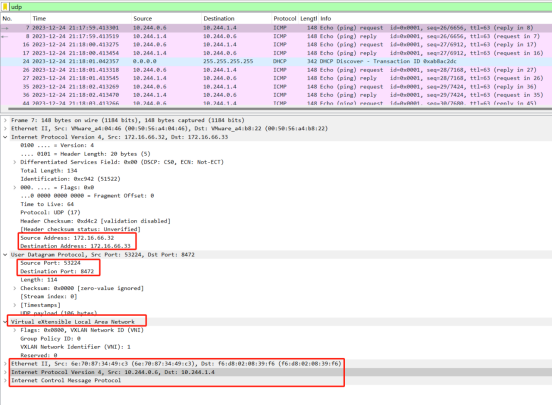The height and width of the screenshot is (405, 552).
Task: Expand the Timestamps node
Action: coord(14,305)
